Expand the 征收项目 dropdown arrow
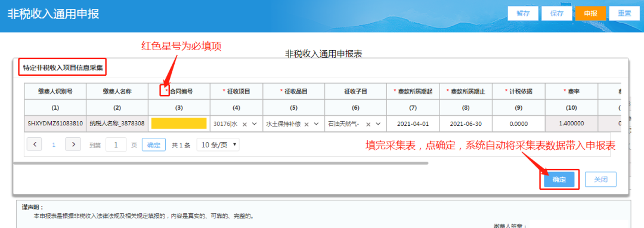Screen dimensions: 644x228 pos(254,124)
